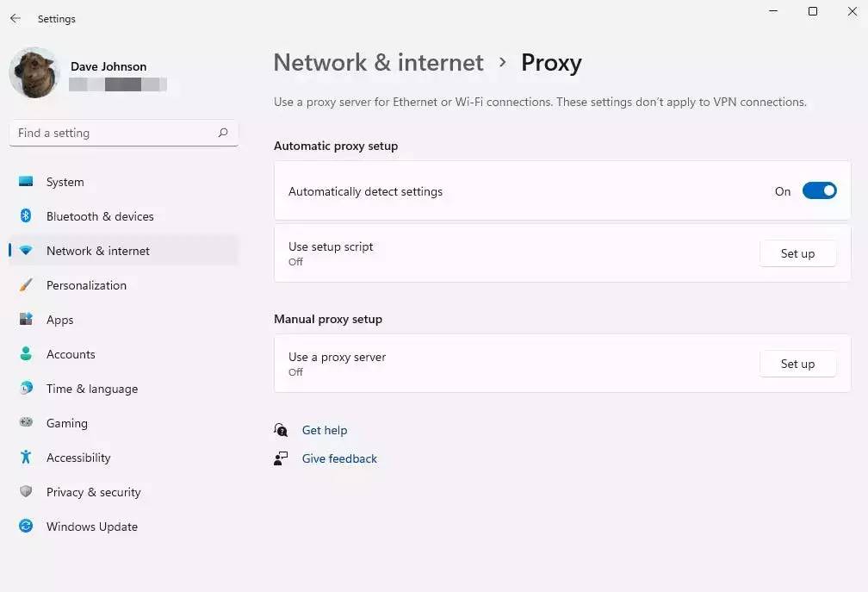Open Time & language settings
The width and height of the screenshot is (868, 592).
92,389
